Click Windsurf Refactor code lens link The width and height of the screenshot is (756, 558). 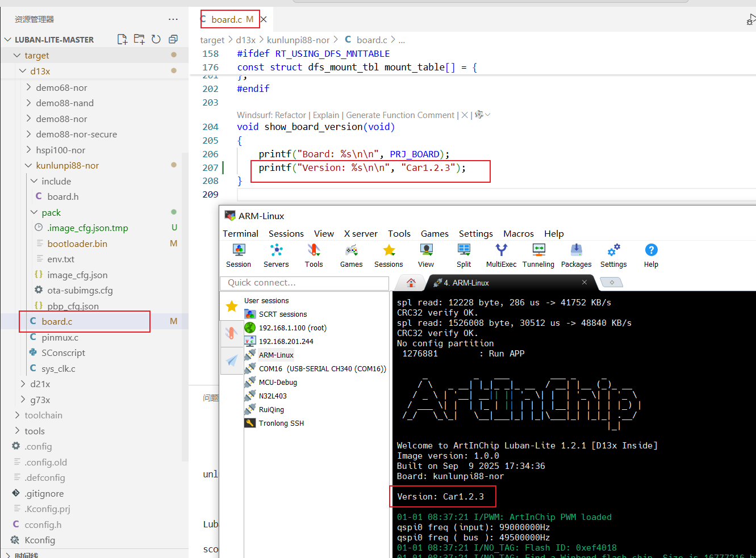pos(272,115)
